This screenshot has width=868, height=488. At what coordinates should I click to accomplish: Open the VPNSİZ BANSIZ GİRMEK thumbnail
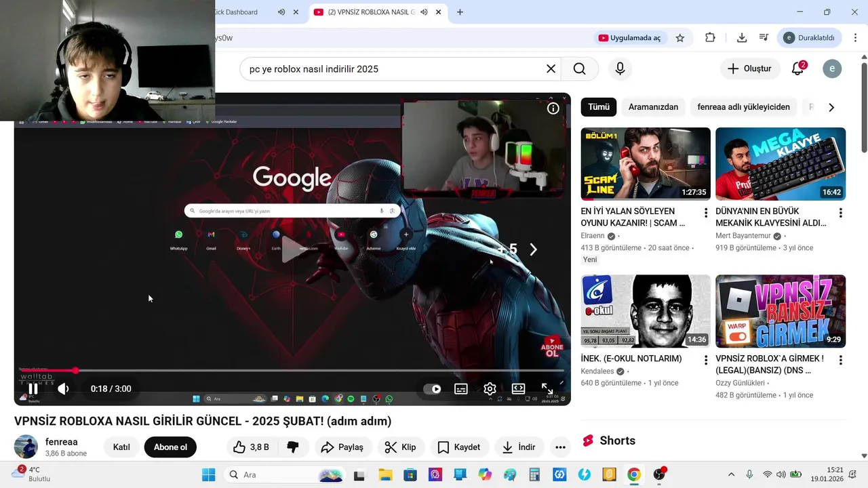click(x=781, y=311)
